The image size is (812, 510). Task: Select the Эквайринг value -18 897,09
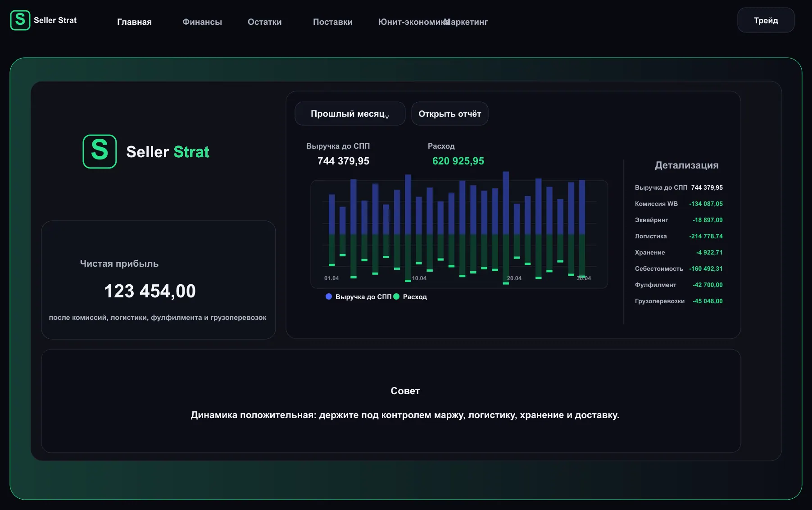coord(708,220)
